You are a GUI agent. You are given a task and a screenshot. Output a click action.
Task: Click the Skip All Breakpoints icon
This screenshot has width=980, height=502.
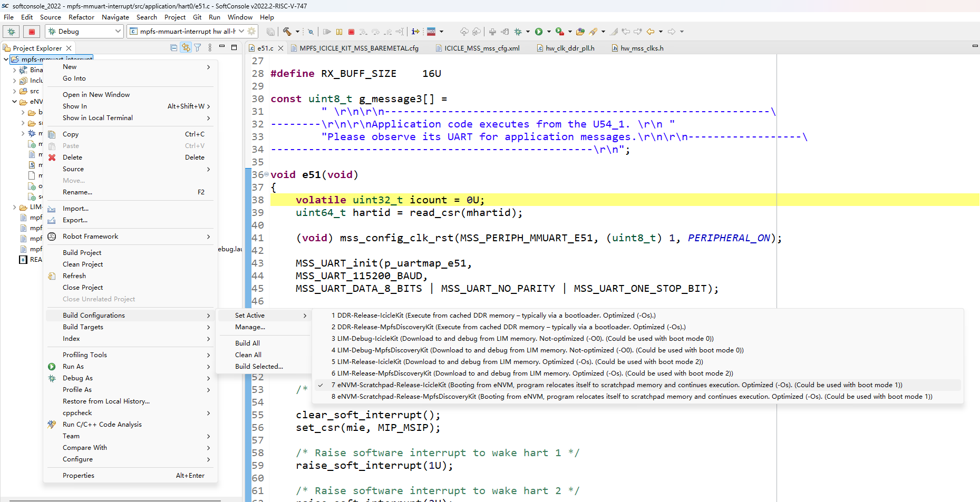(x=311, y=32)
